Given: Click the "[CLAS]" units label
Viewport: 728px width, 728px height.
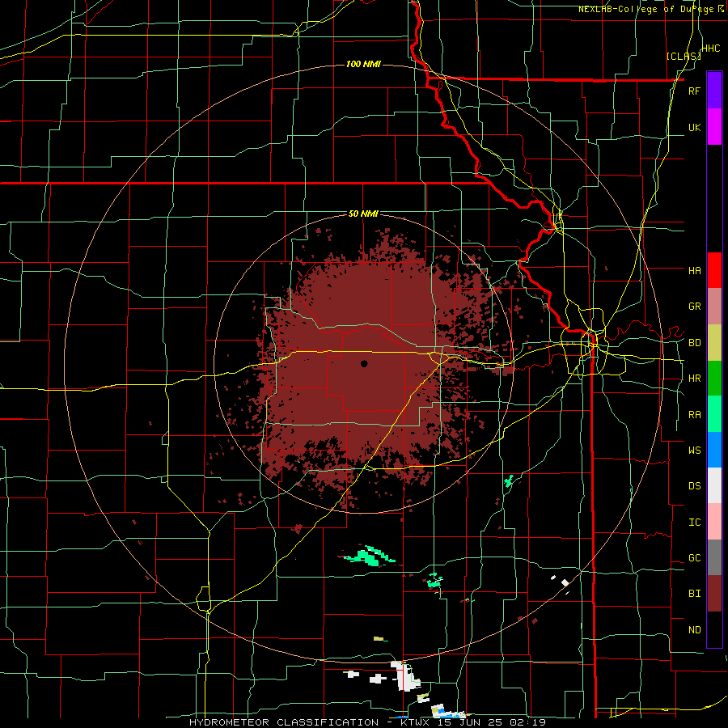Looking at the screenshot, I should 684,56.
